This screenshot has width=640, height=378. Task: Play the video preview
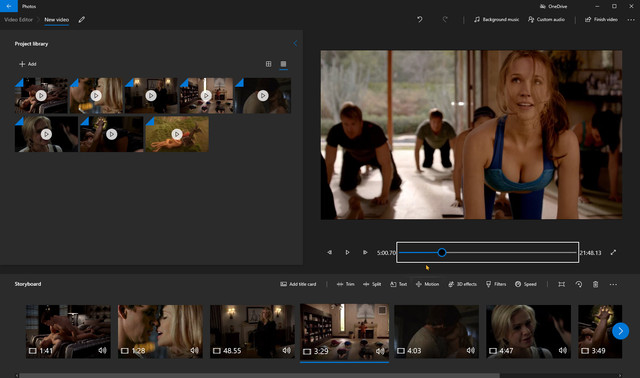point(347,252)
